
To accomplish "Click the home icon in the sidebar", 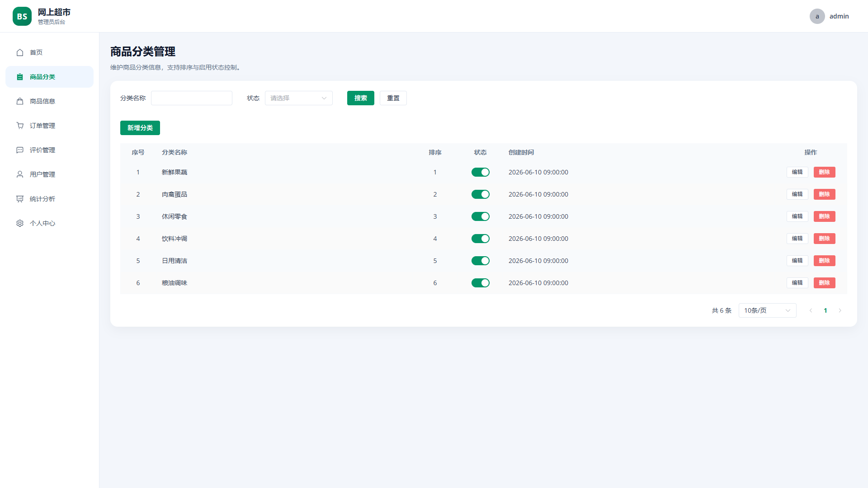I will [x=20, y=52].
